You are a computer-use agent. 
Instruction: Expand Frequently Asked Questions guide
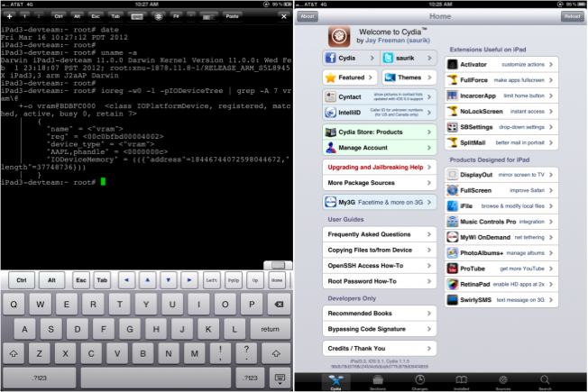(378, 233)
